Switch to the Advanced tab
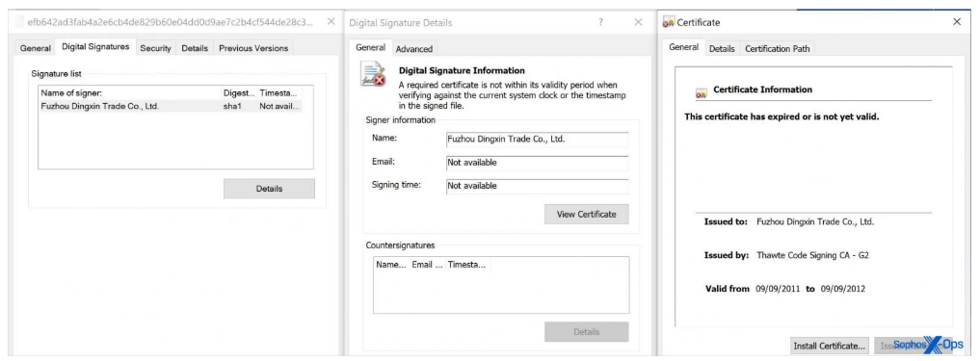 (413, 49)
